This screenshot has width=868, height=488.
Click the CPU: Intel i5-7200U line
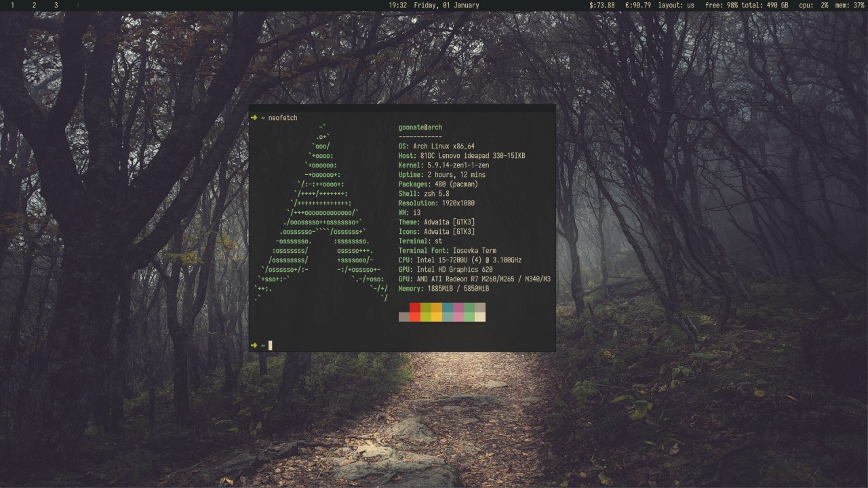pos(460,260)
